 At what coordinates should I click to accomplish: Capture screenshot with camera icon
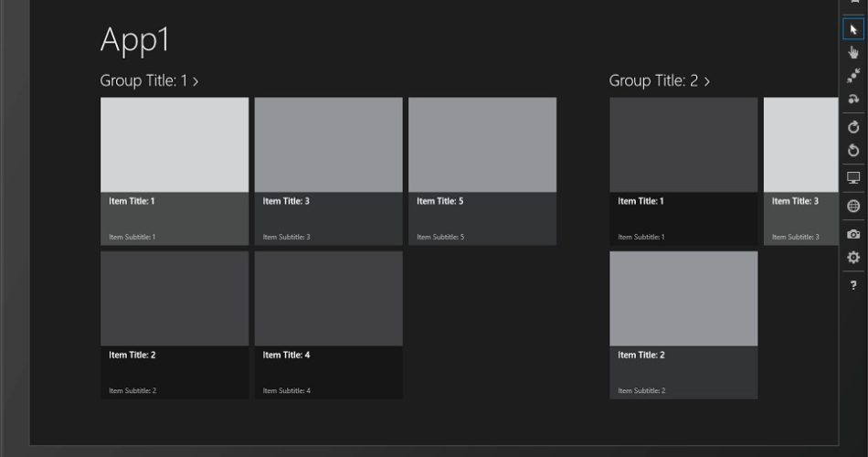click(853, 234)
